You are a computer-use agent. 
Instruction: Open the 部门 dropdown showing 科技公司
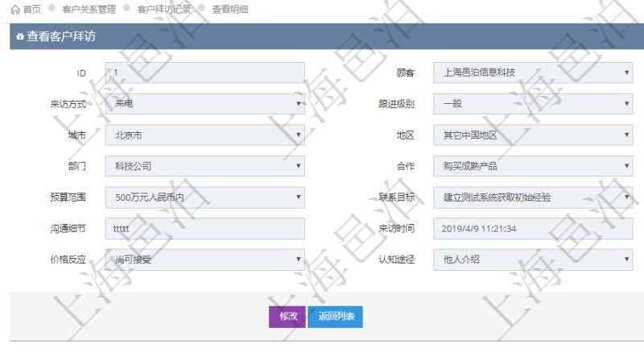[205, 166]
